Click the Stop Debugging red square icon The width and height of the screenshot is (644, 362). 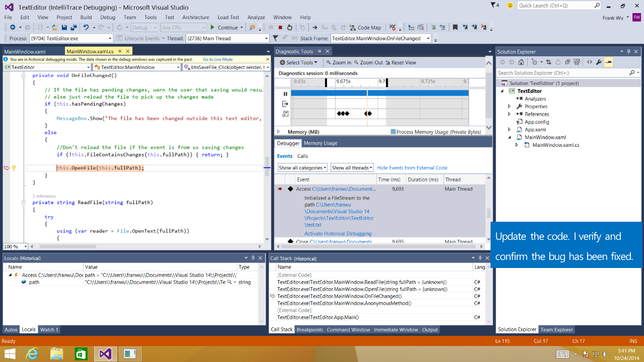pyautogui.click(x=280, y=27)
